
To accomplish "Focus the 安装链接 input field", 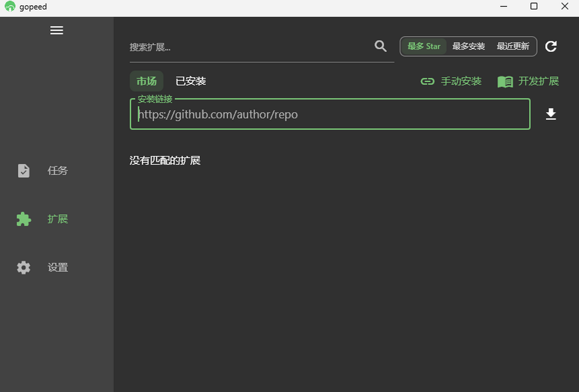I will click(330, 114).
